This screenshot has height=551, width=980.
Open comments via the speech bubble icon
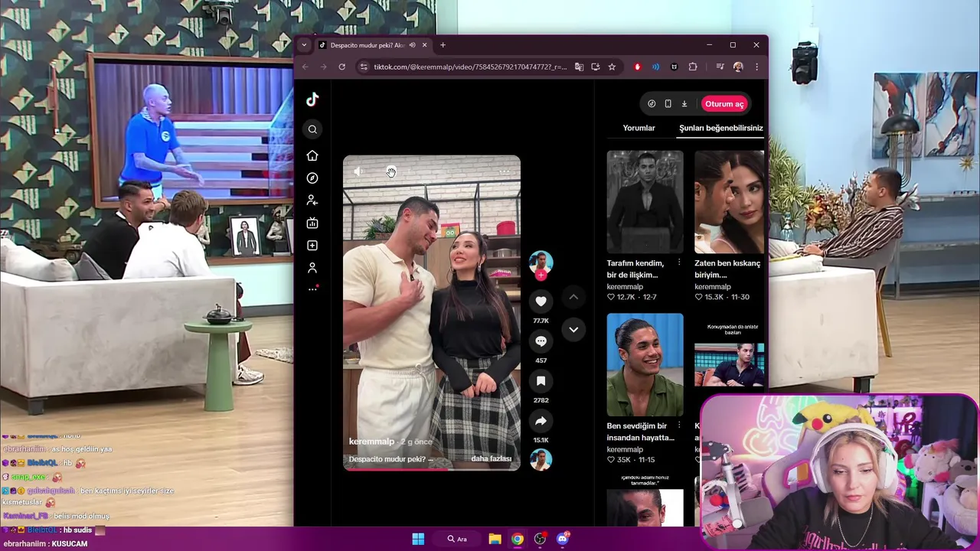[541, 341]
